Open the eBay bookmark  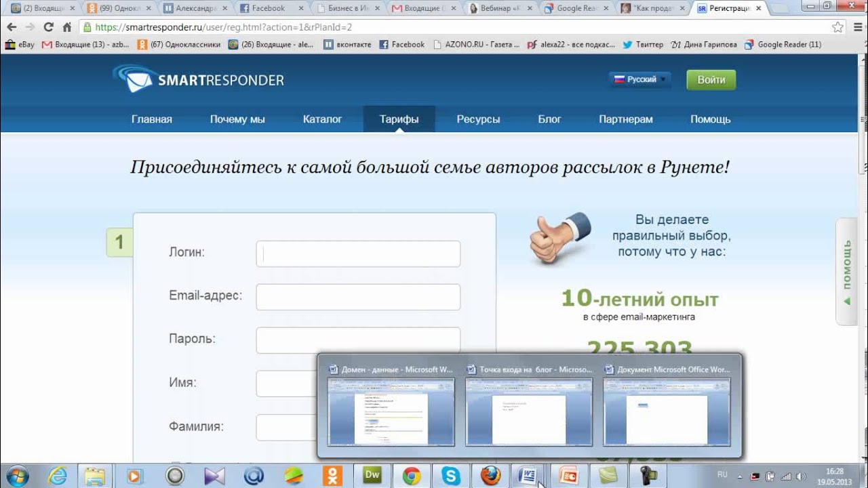coord(20,44)
